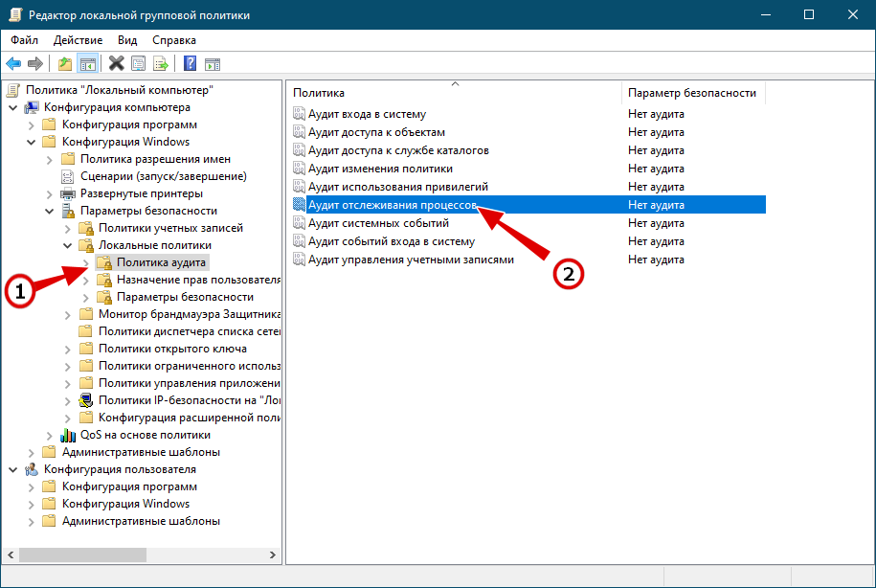Open the Файл menu

(25, 40)
